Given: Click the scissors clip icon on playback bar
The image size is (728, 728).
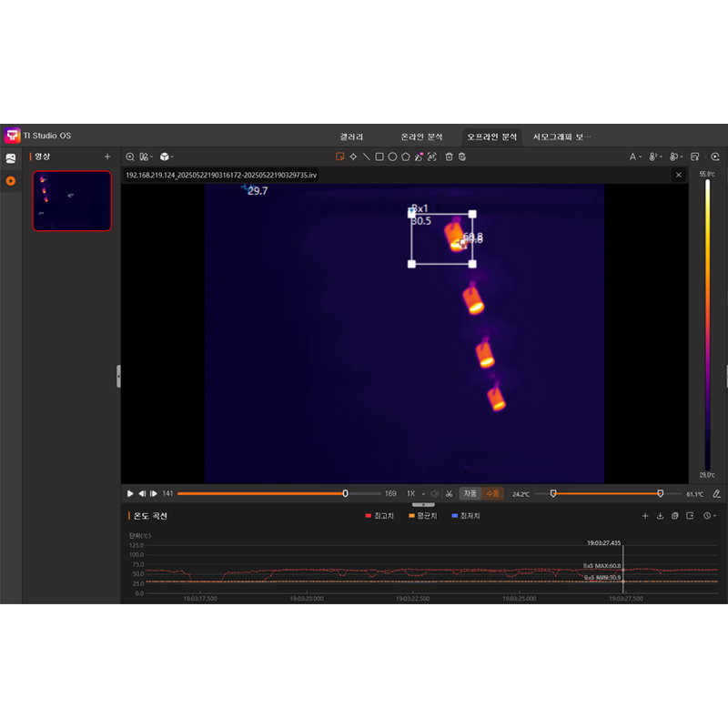Looking at the screenshot, I should 451,493.
